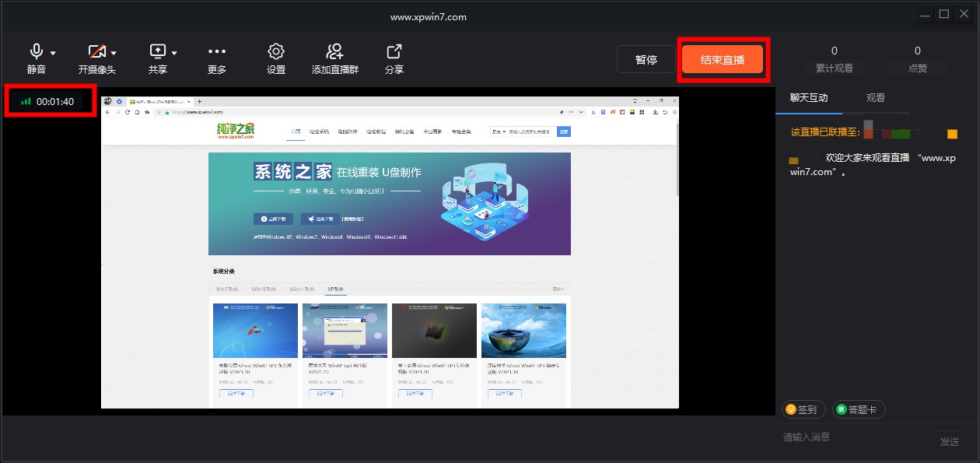Screen dimensions: 980x463
Task: Click the website search text field
Action: (532, 132)
